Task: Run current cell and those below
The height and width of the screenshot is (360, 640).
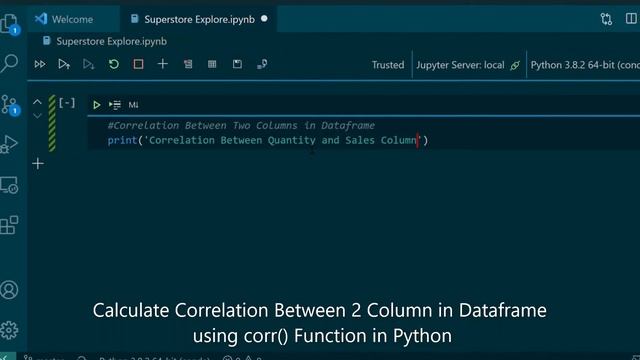Action: pos(89,64)
